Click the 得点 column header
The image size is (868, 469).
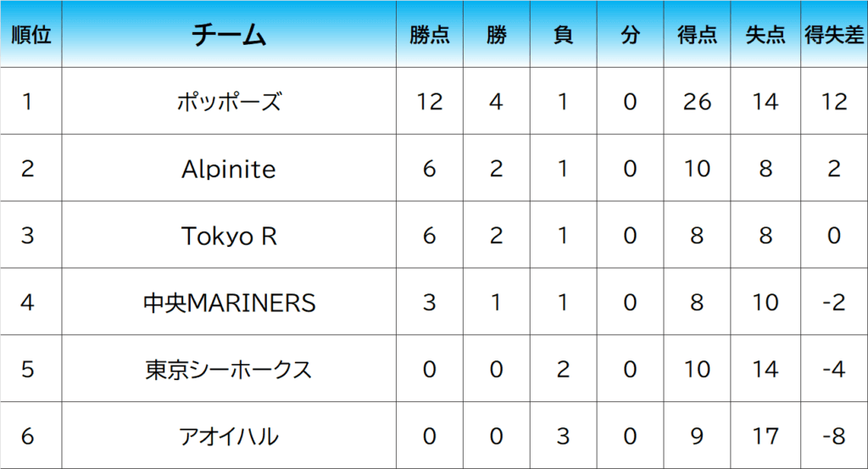click(x=697, y=35)
